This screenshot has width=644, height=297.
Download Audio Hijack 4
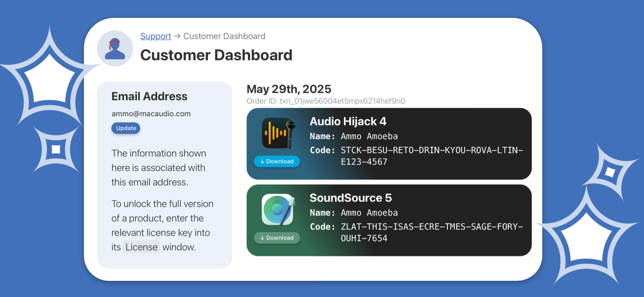click(277, 161)
